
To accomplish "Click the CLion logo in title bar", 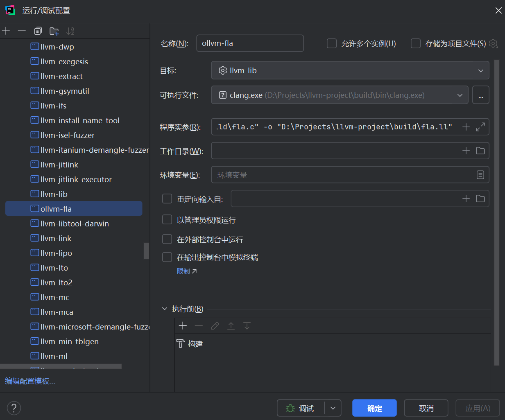I will click(10, 10).
